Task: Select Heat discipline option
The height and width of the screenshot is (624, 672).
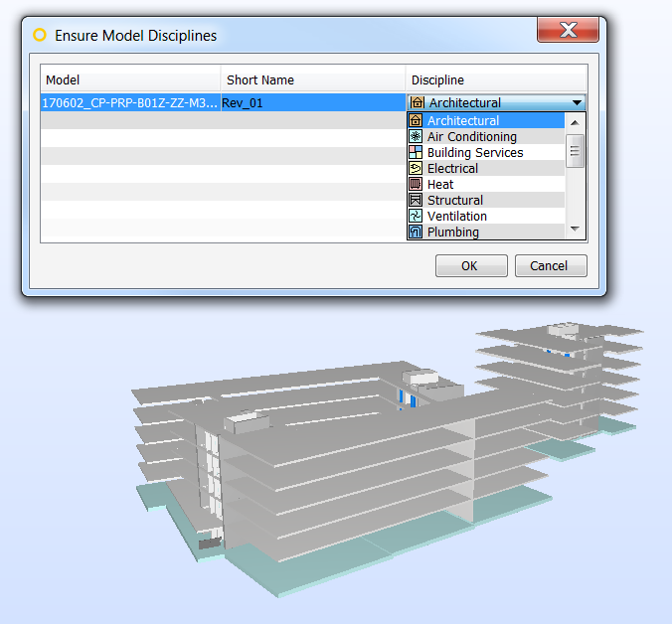Action: (x=486, y=184)
